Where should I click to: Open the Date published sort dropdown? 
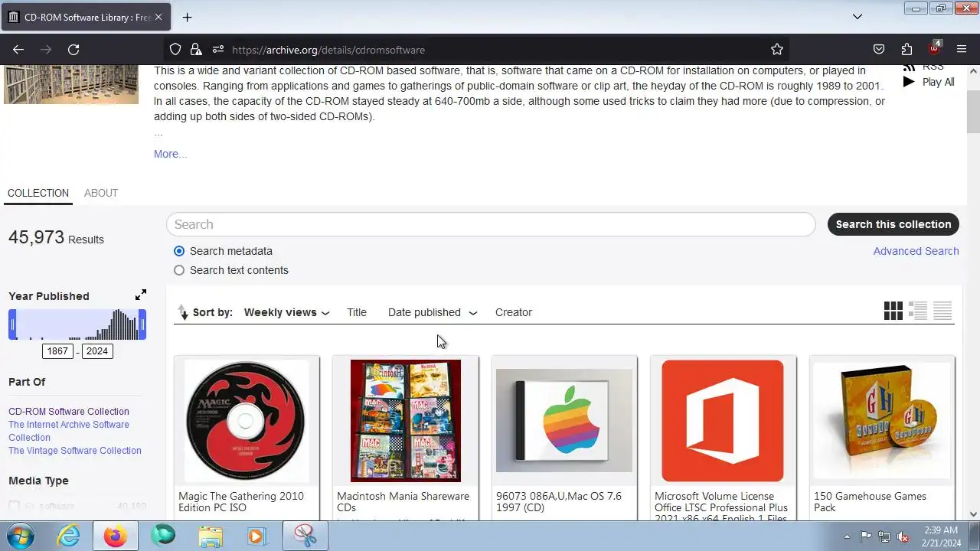(433, 312)
